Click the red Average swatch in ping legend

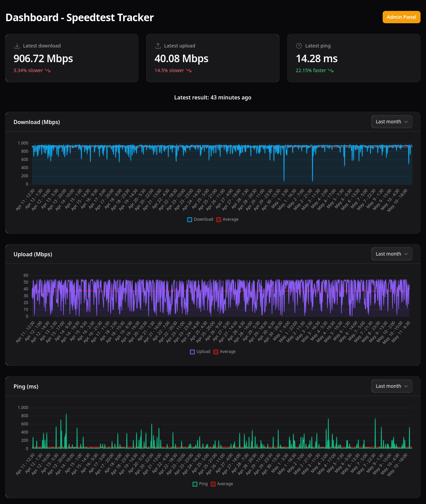[213, 484]
